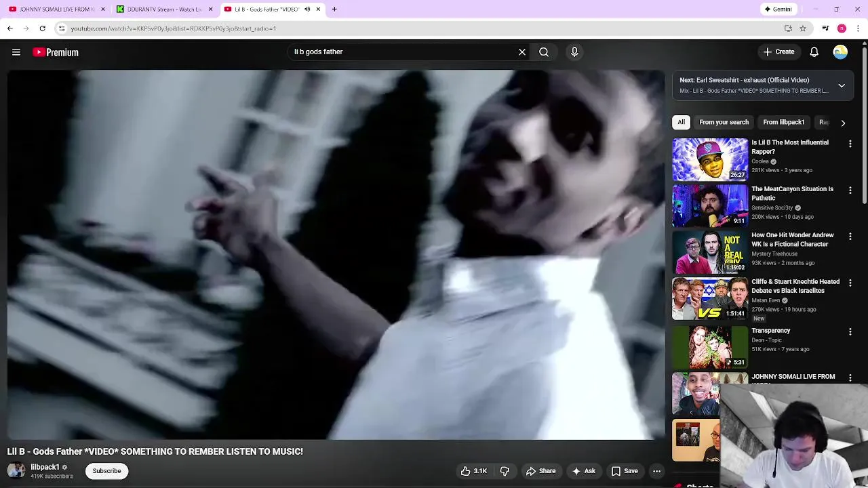The image size is (868, 488).
Task: Go to YouTube Premium home logo
Action: [56, 52]
